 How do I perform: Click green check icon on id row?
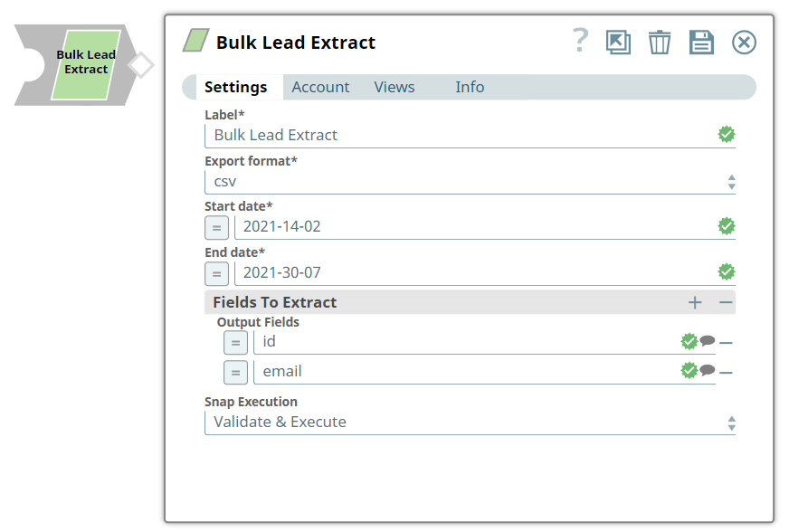coord(689,341)
